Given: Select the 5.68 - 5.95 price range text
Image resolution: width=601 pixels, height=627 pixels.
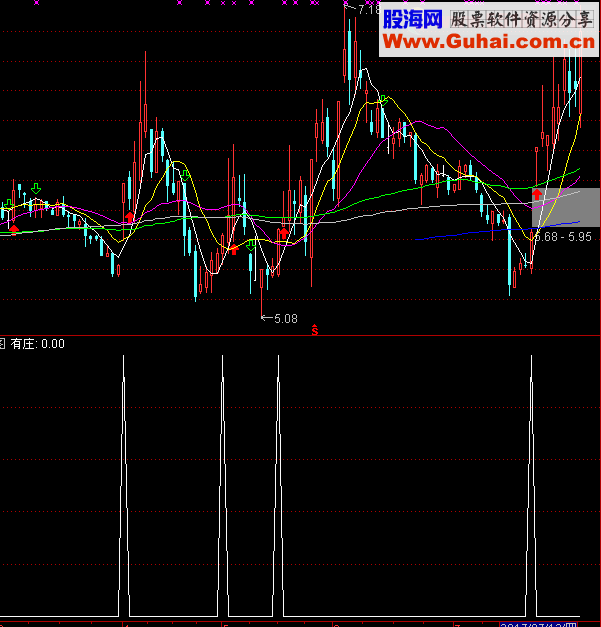Looking at the screenshot, I should 563,237.
